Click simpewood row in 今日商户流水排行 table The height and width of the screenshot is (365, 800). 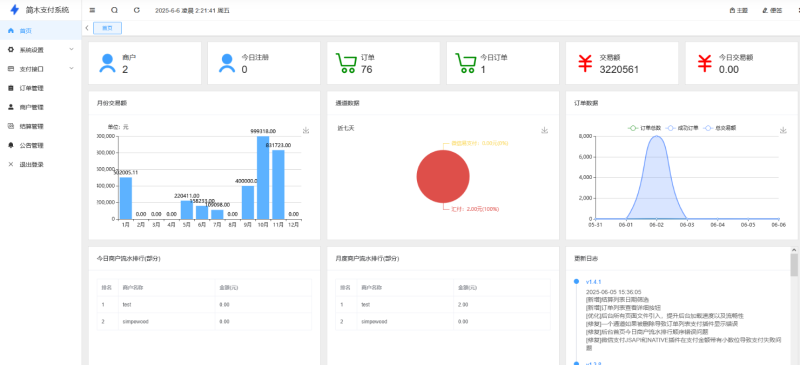coord(204,322)
